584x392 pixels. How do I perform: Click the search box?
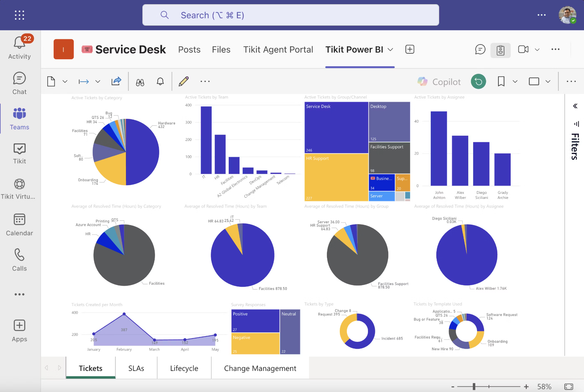pyautogui.click(x=290, y=15)
